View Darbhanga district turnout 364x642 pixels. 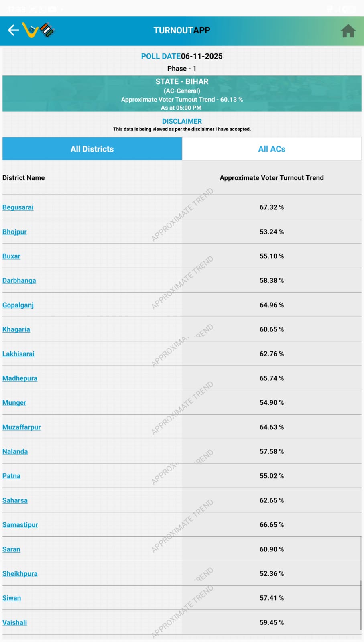(19, 281)
